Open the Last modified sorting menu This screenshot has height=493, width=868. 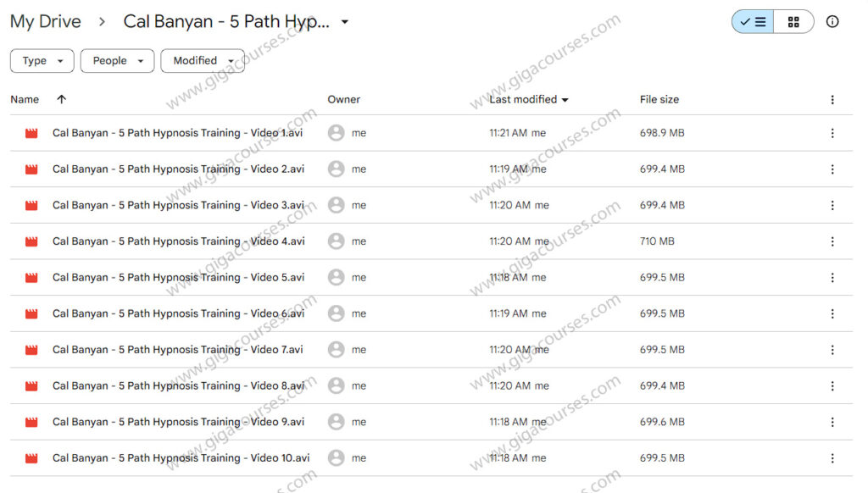527,99
